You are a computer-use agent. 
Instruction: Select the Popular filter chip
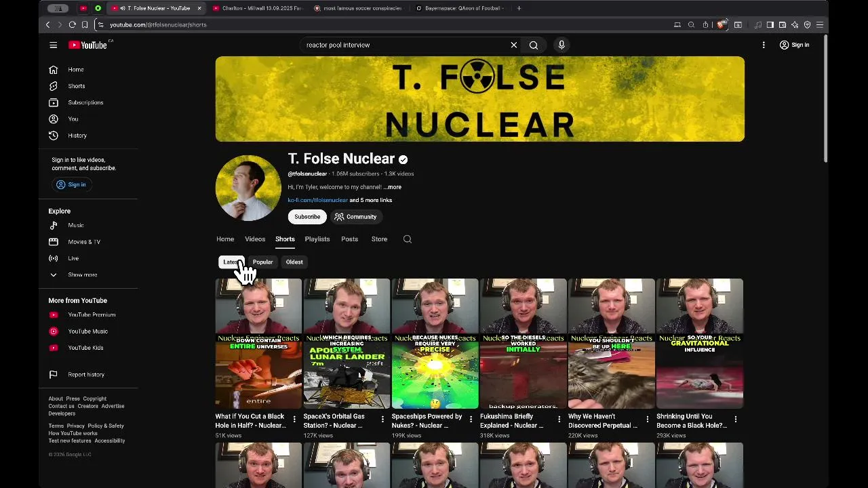(x=263, y=262)
